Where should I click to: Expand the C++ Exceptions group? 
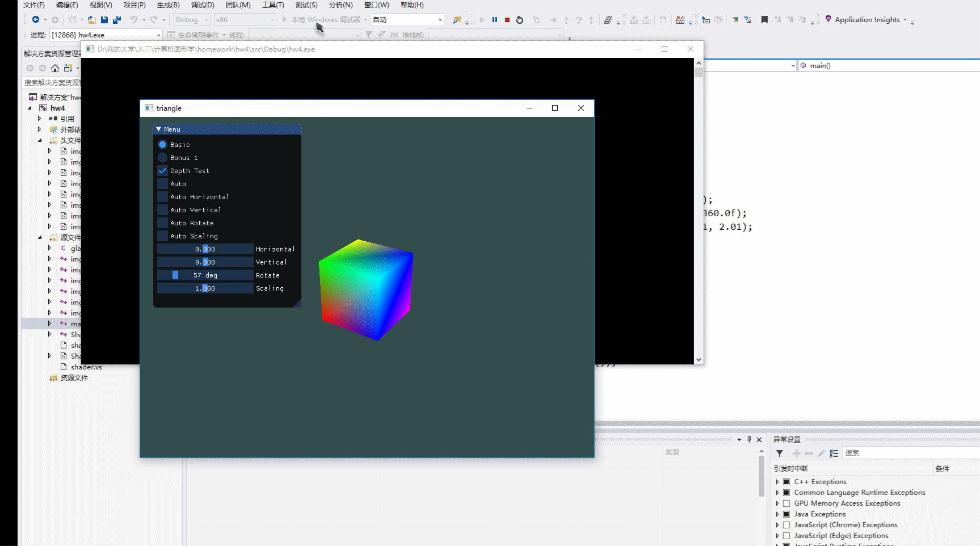pyautogui.click(x=777, y=482)
